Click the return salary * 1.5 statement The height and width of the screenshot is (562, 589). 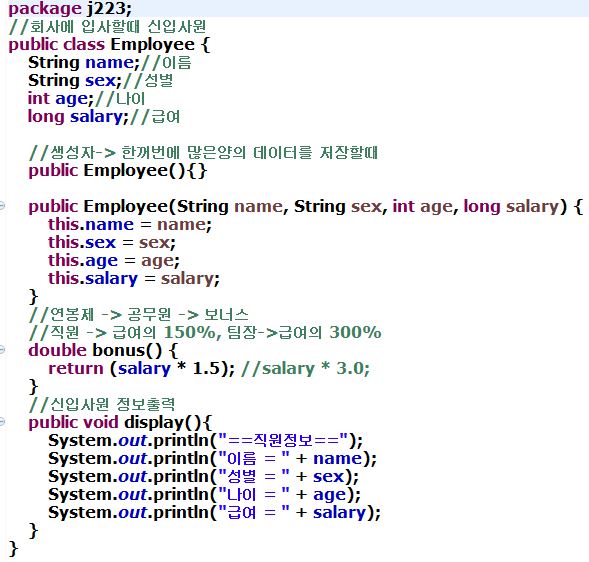[142, 369]
